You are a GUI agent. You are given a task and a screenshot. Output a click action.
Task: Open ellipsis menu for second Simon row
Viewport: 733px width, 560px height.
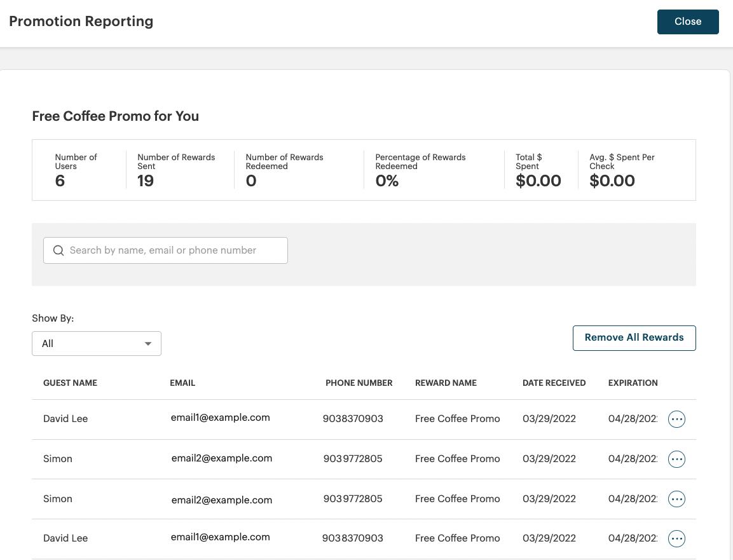(676, 499)
